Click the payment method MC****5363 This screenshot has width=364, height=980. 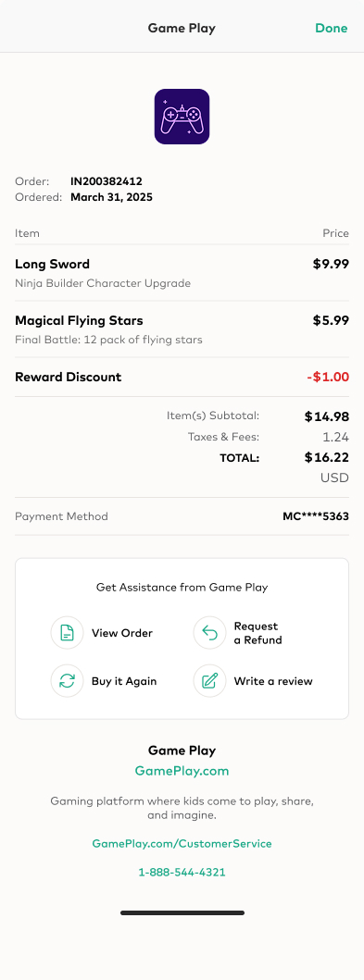coord(316,516)
